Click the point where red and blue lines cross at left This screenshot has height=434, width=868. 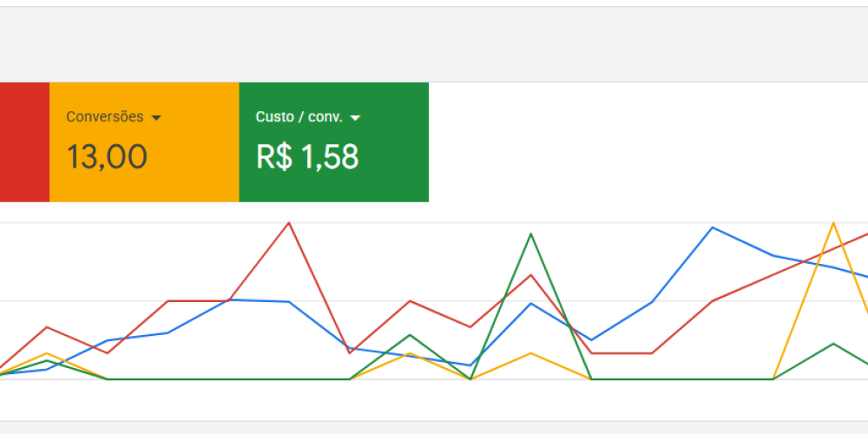228,300
